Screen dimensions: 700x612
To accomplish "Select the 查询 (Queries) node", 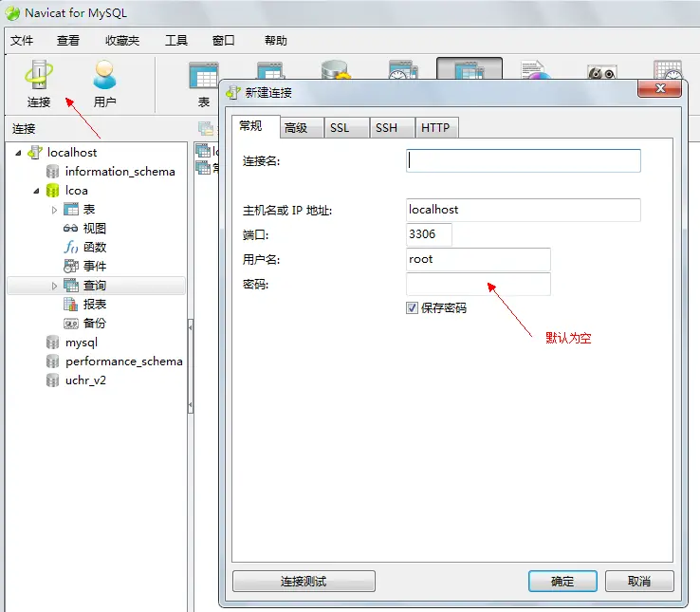I will [96, 286].
